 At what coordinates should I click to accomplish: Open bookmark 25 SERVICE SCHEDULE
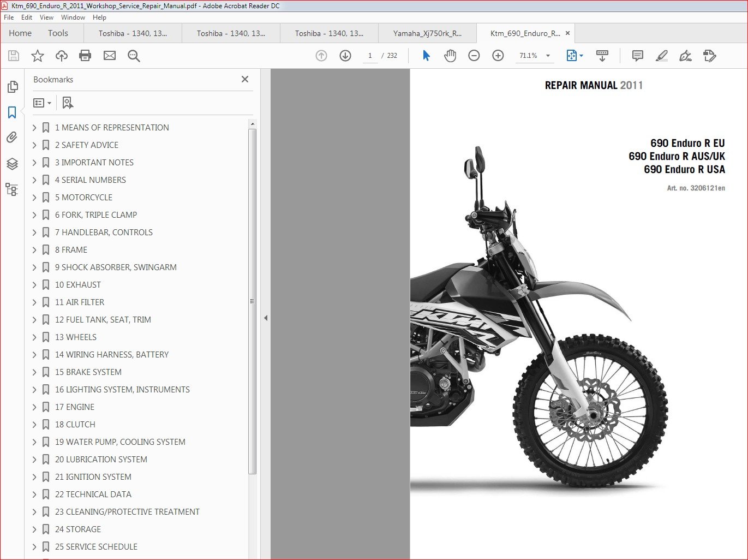tap(96, 547)
